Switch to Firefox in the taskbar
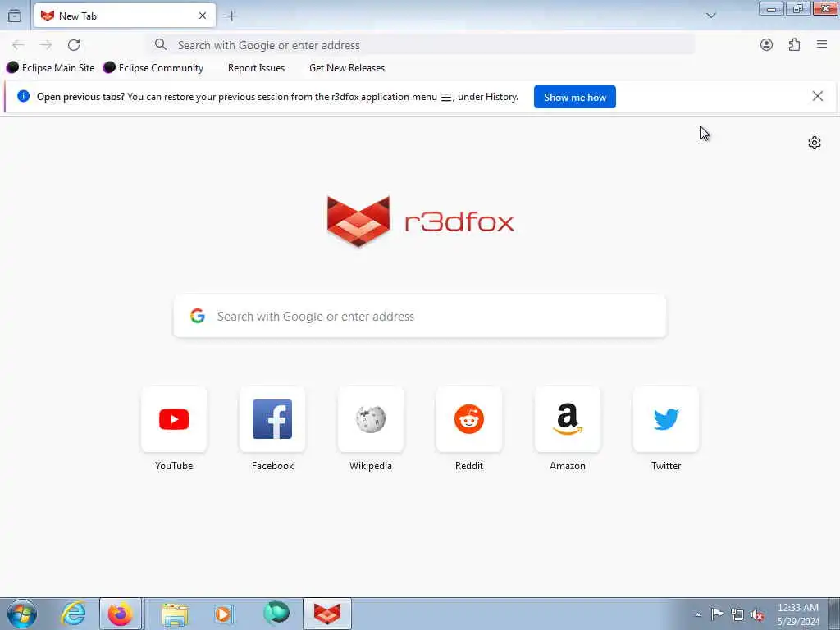The width and height of the screenshot is (840, 630). click(121, 614)
